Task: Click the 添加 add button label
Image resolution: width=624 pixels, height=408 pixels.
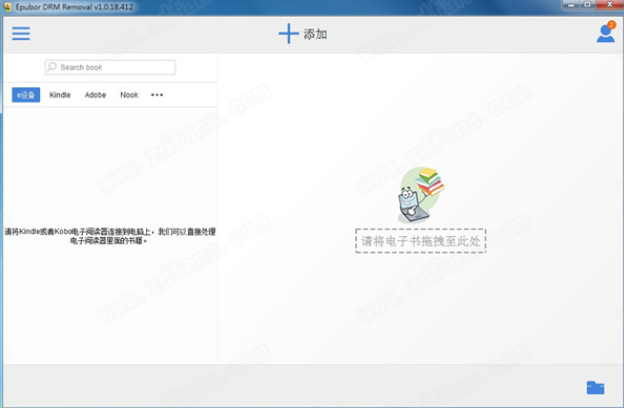Action: (x=315, y=34)
